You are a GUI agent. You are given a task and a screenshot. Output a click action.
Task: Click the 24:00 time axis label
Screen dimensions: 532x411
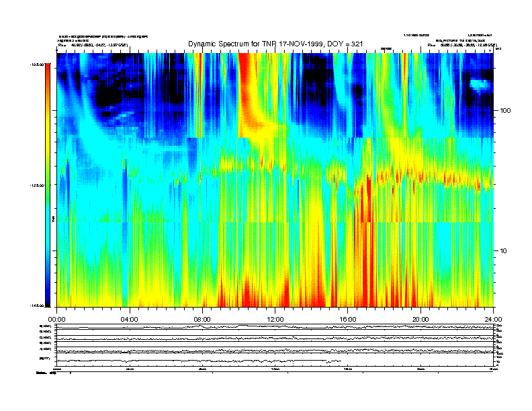(x=493, y=320)
